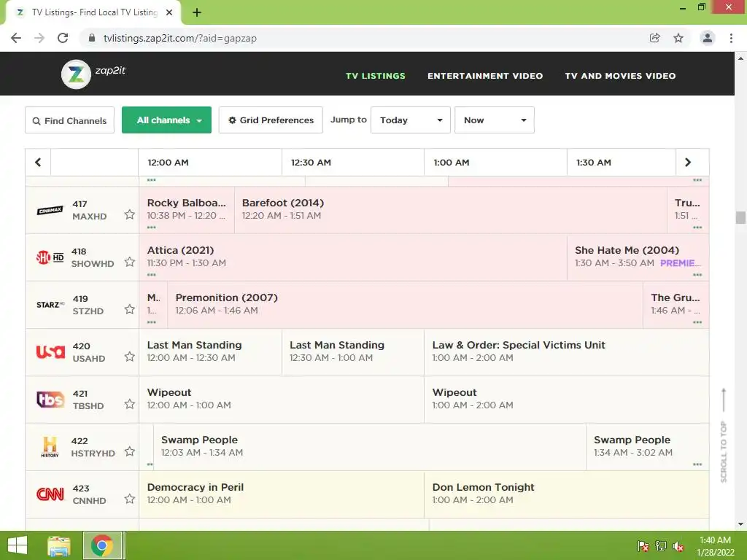This screenshot has height=560, width=747.
Task: Open TV LISTINGS nav item
Action: [x=376, y=76]
